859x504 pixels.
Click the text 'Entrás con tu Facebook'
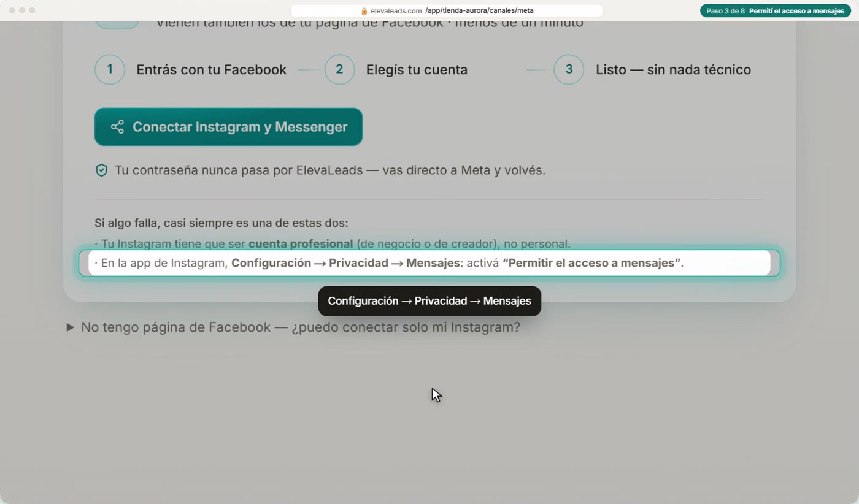pos(211,70)
